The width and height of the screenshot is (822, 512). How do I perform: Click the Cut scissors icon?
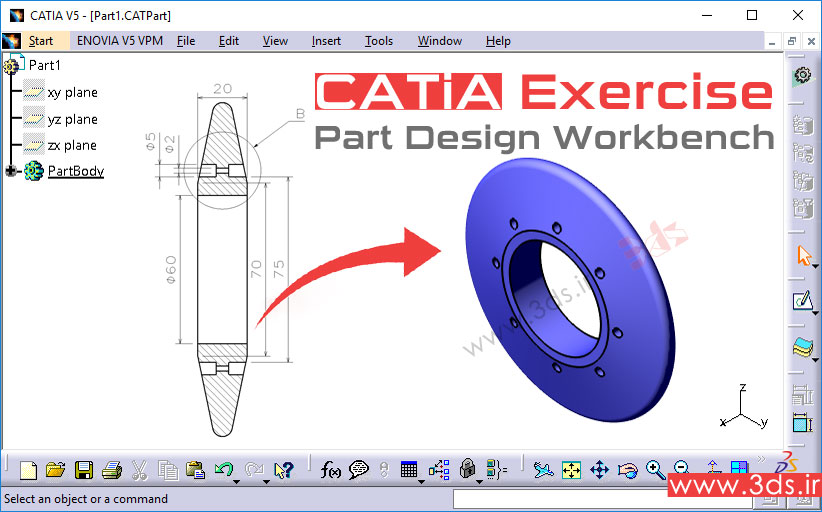click(x=139, y=470)
